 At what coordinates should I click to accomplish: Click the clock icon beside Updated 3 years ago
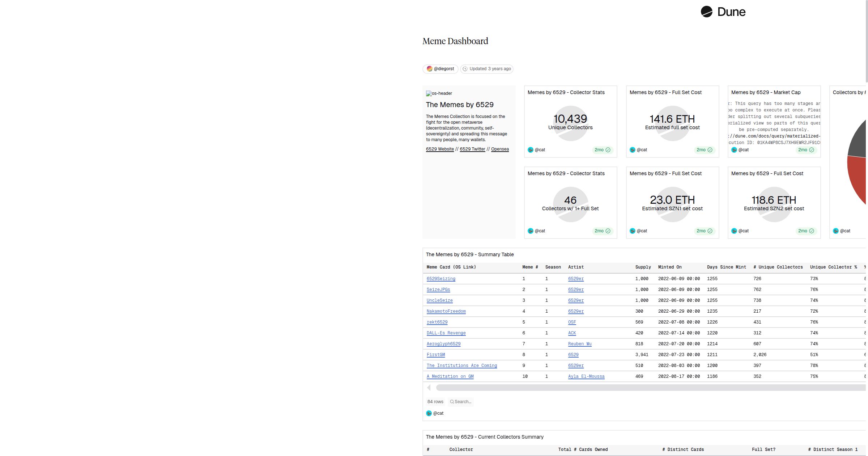point(465,69)
